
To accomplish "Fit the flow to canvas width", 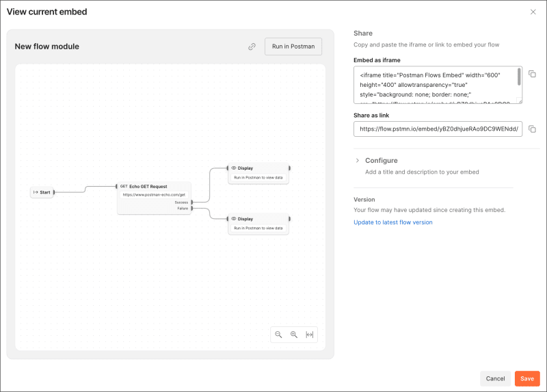I will [x=310, y=335].
